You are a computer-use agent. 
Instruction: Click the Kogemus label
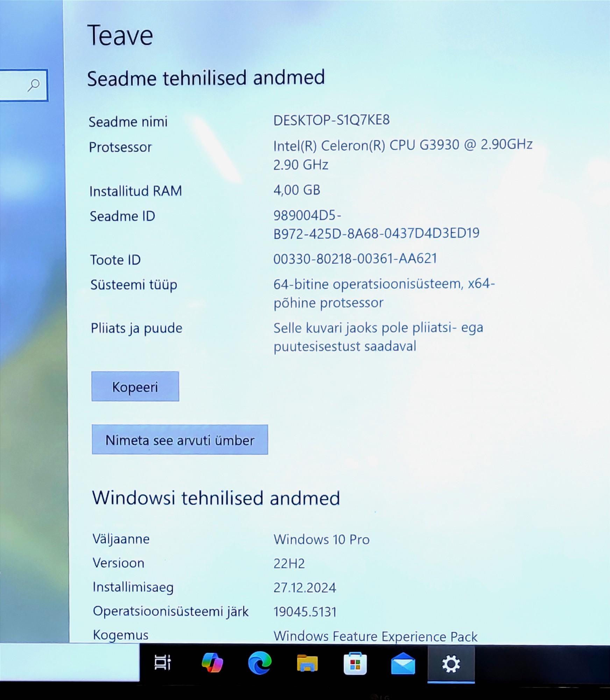pos(121,635)
